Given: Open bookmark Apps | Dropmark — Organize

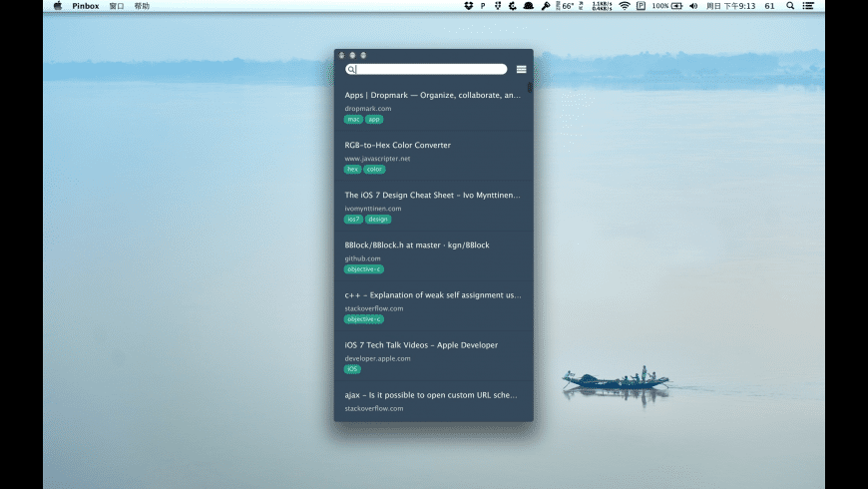Looking at the screenshot, I should click(432, 95).
